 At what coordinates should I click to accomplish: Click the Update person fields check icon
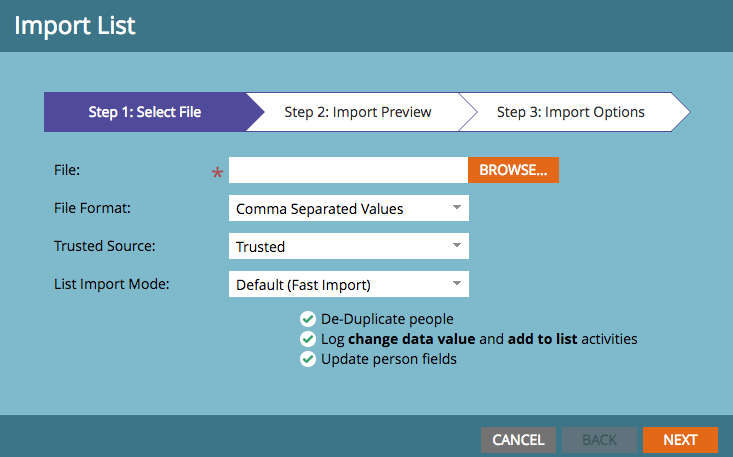[308, 359]
